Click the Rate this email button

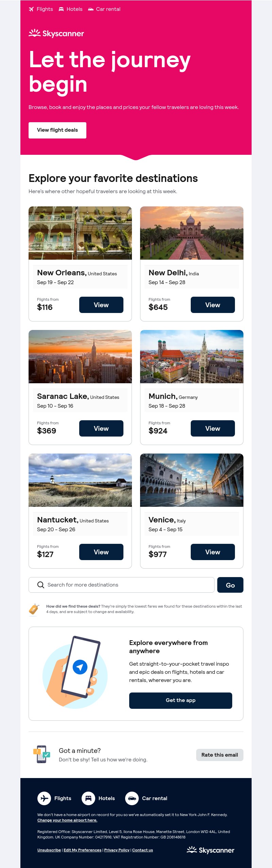[x=220, y=755]
